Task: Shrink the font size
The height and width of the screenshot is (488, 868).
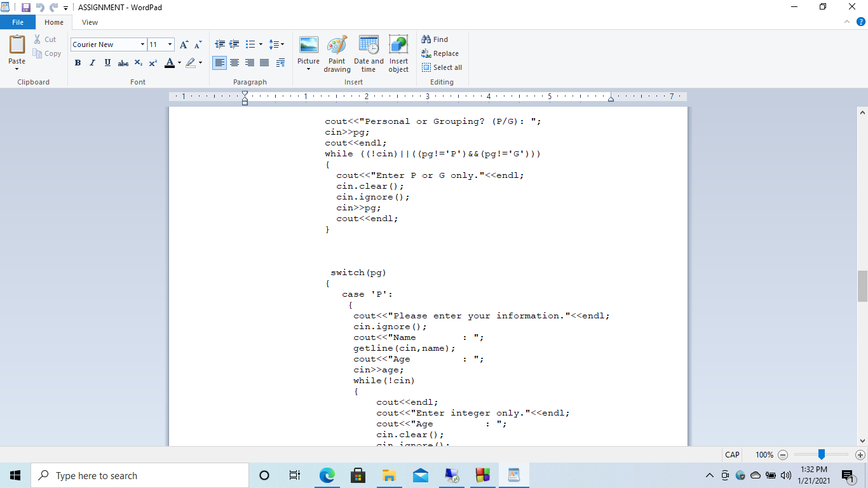Action: pyautogui.click(x=198, y=44)
